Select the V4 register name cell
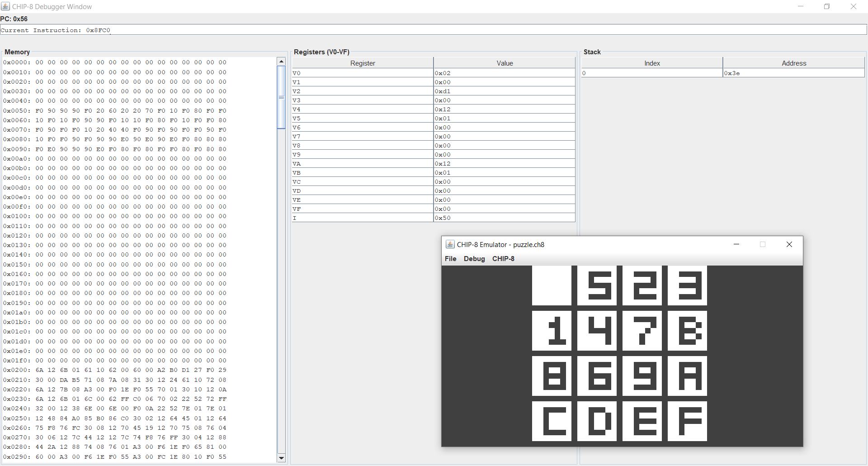This screenshot has width=868, height=466. [363, 109]
